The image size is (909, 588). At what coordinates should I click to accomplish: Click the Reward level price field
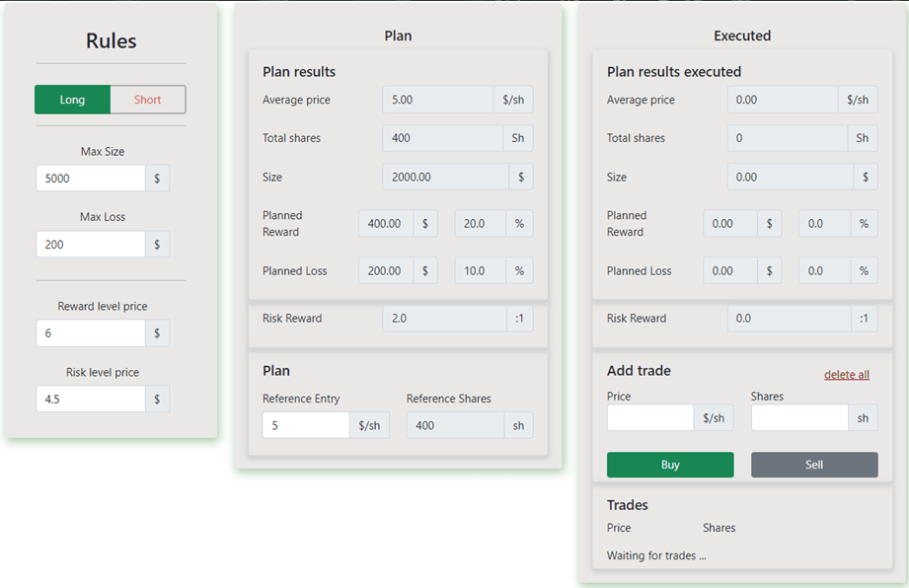click(91, 333)
